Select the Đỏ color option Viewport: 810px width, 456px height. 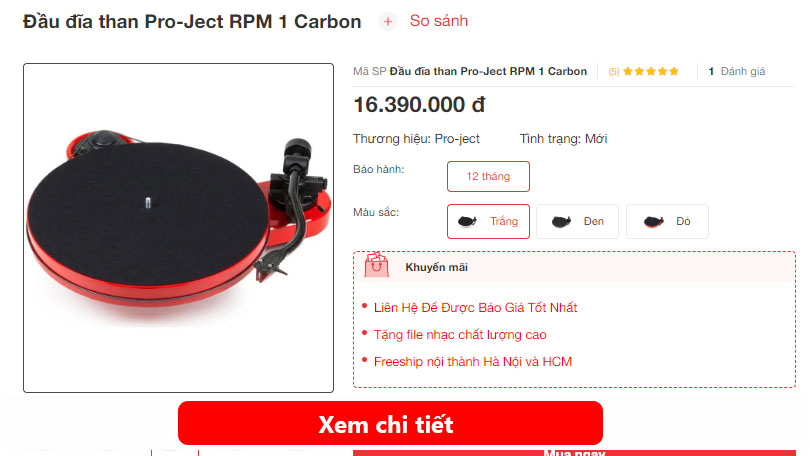pyautogui.click(x=667, y=222)
